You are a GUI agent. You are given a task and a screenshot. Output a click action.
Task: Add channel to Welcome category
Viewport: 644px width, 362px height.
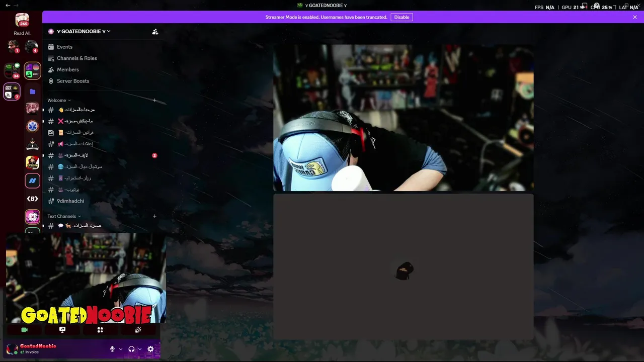point(154,101)
